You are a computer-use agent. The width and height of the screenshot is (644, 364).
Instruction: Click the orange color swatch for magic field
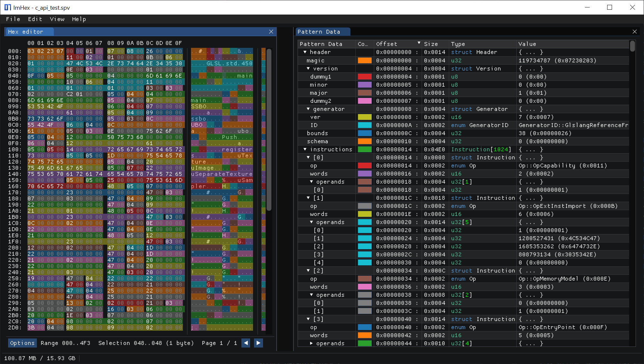364,60
